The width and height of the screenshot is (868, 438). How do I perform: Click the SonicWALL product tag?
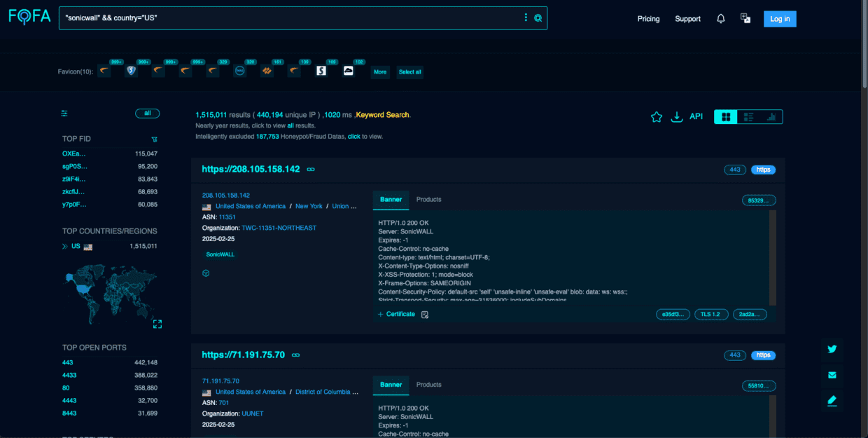coord(220,254)
